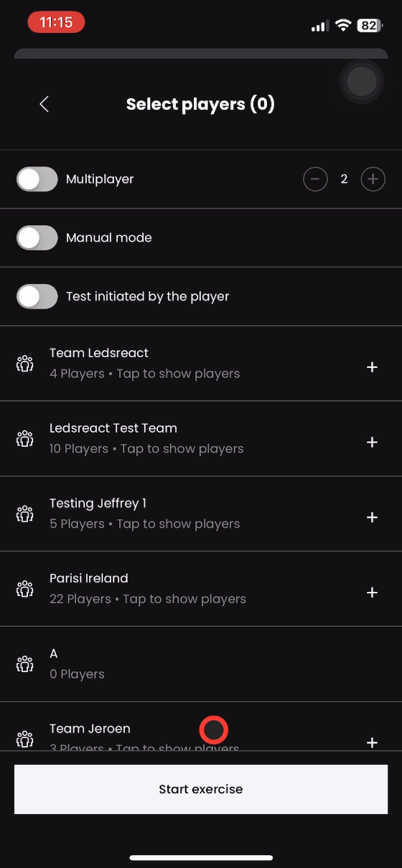This screenshot has height=868, width=402.
Task: Tap the Start exercise button
Action: tap(201, 789)
